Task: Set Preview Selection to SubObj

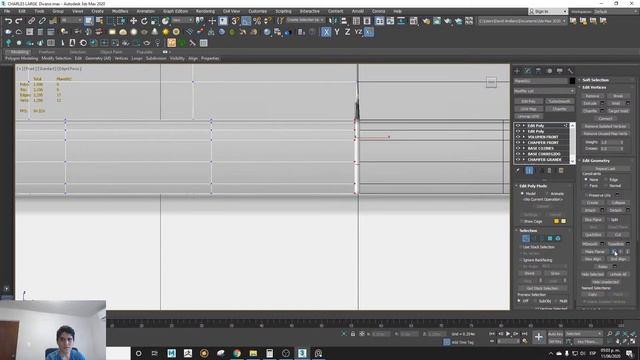Action: tap(535, 301)
